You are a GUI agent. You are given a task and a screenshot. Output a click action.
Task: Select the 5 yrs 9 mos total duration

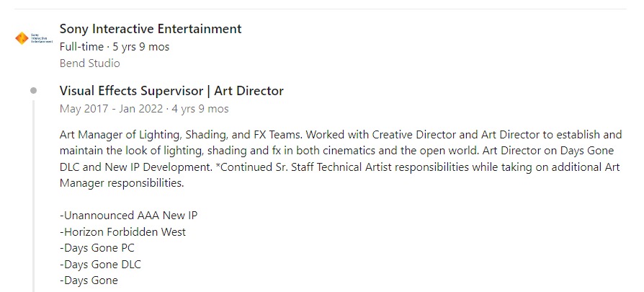tap(141, 47)
